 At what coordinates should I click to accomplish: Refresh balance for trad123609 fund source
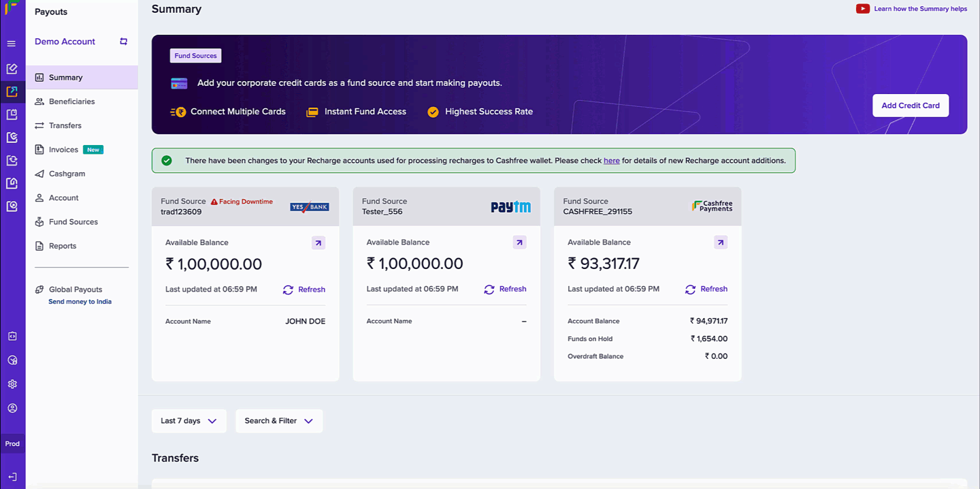pos(304,289)
